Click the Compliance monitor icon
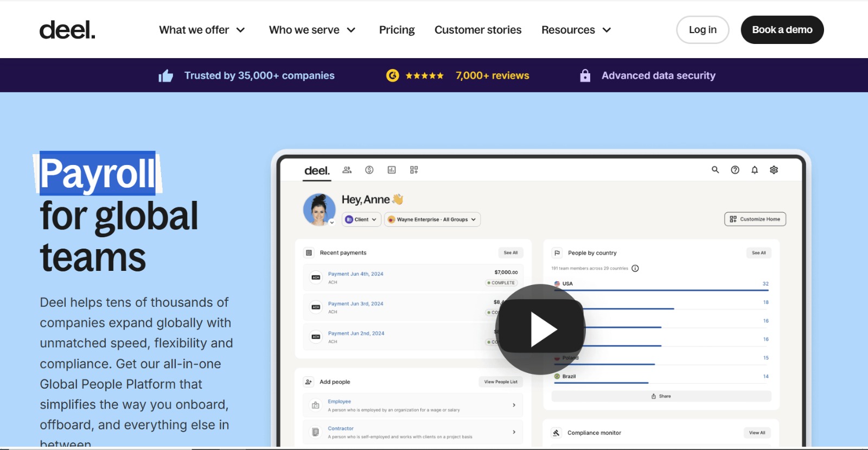This screenshot has width=868, height=450. coord(557,433)
